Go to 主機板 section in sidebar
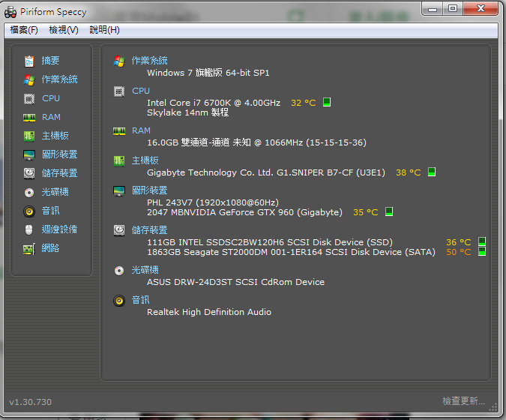 tap(55, 136)
